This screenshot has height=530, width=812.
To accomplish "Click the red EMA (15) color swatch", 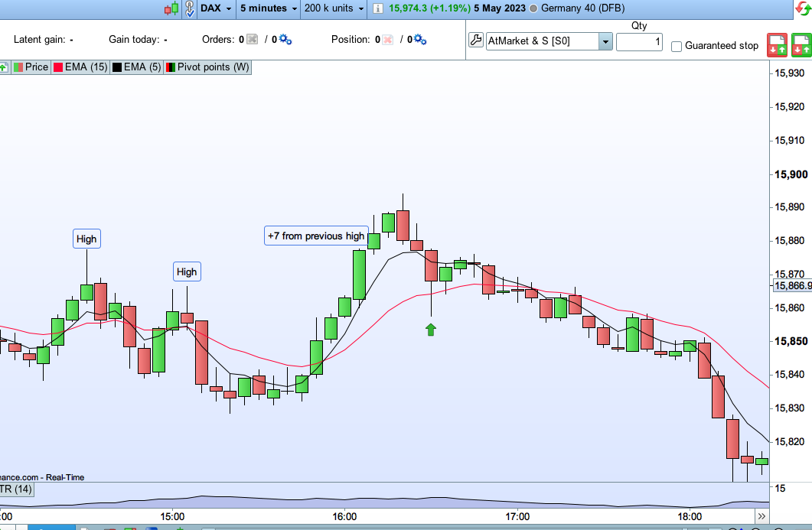I will click(x=58, y=67).
